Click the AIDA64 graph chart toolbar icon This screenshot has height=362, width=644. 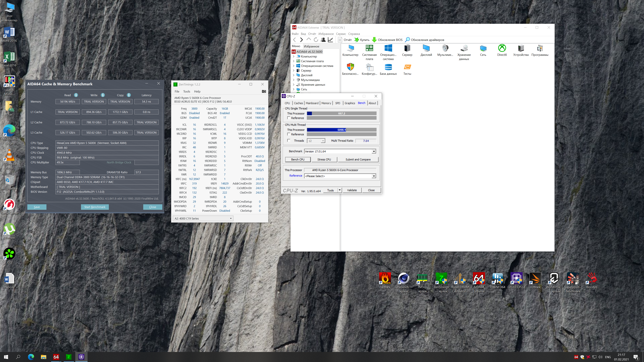click(x=331, y=40)
